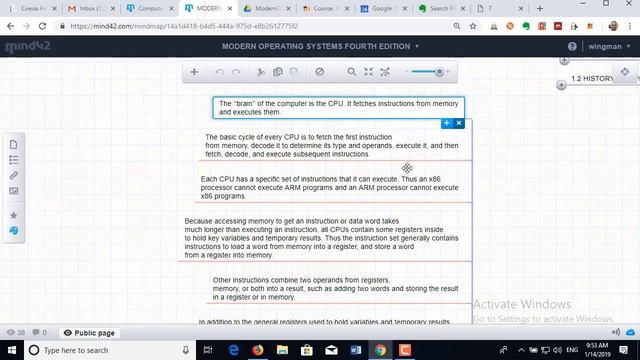The height and width of the screenshot is (360, 640).
Task: Switch to the Google Drive ModernO tab
Action: [x=267, y=8]
